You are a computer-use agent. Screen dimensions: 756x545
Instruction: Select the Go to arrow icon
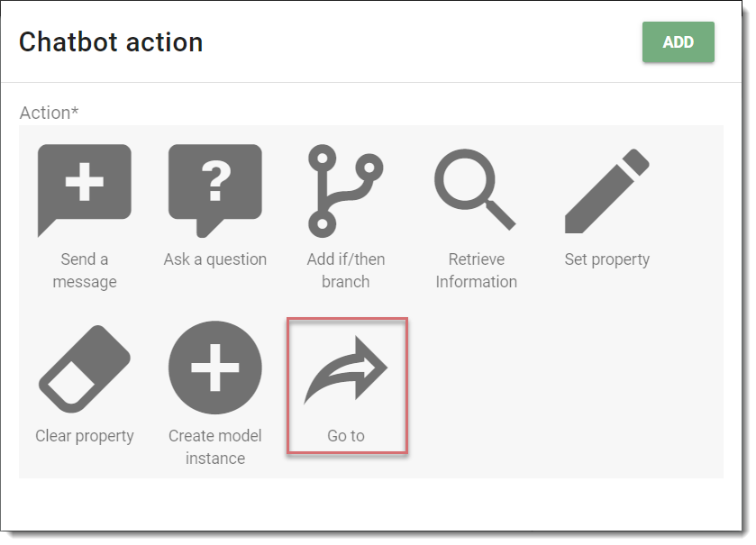click(x=345, y=368)
